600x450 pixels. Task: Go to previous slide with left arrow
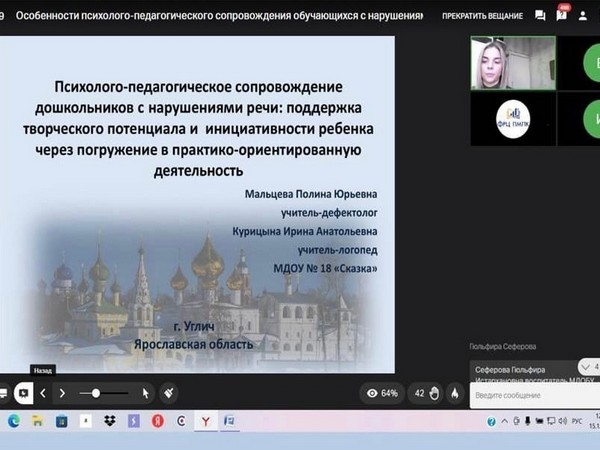tap(43, 393)
